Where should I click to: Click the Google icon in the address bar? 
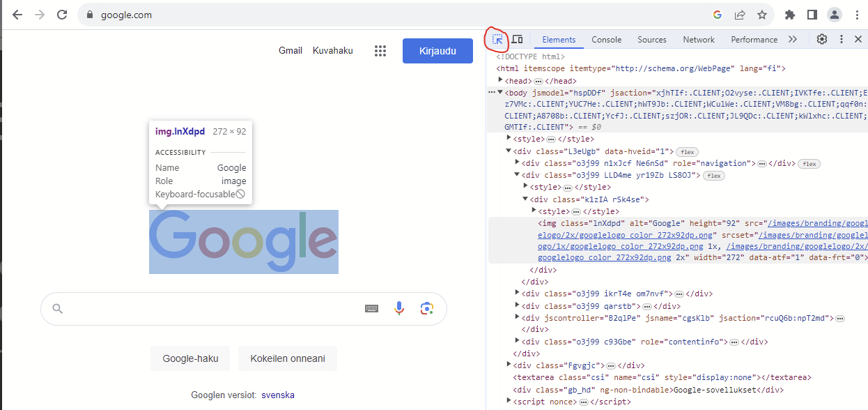(718, 15)
